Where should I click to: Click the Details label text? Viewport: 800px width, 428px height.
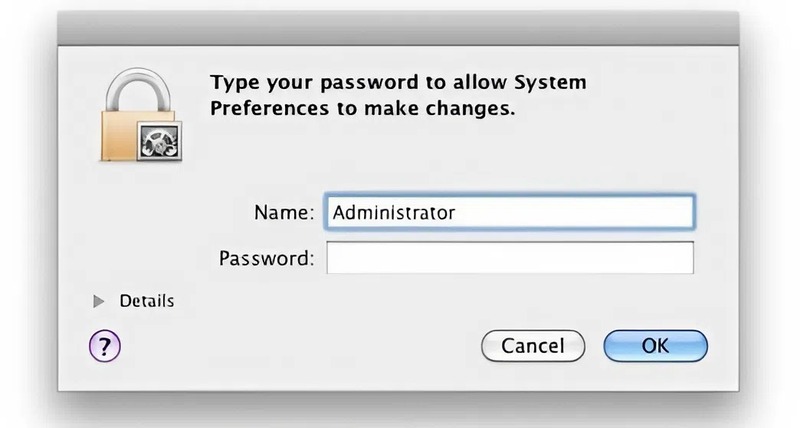(146, 301)
